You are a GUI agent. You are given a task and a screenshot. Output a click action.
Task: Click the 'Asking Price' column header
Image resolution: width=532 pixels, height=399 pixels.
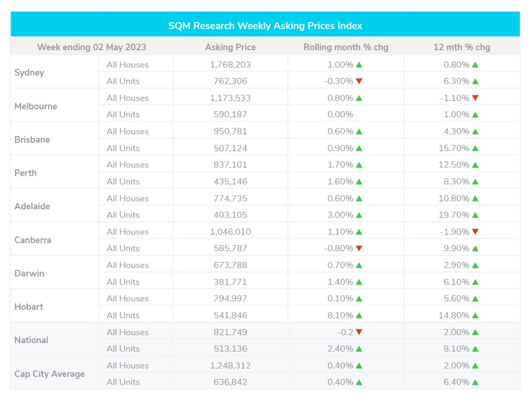(x=231, y=47)
